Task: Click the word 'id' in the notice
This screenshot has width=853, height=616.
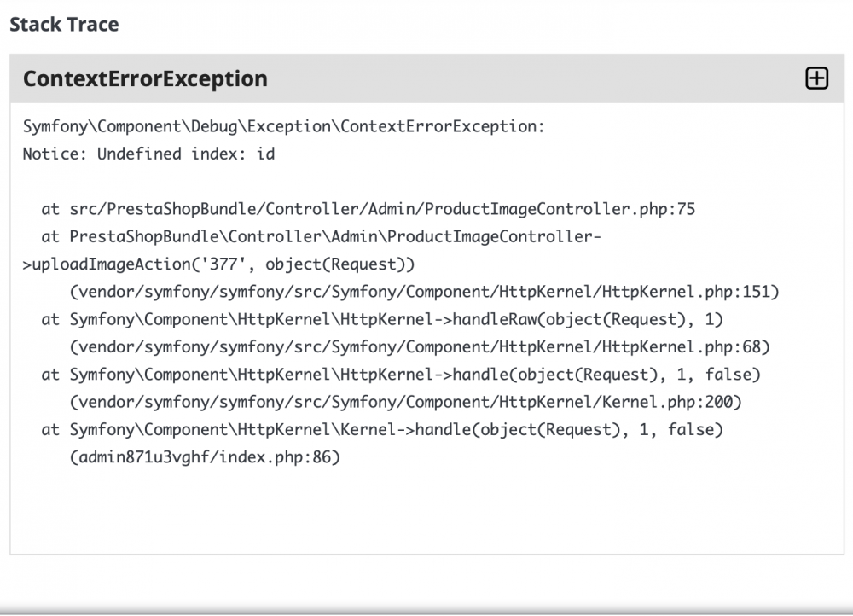Action: coord(265,154)
